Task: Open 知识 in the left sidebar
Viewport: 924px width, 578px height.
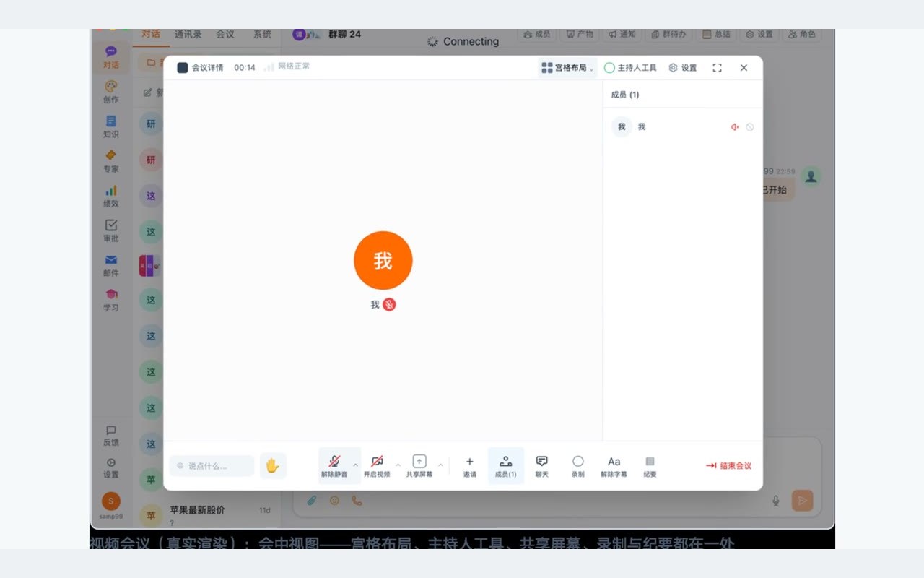Action: (111, 126)
